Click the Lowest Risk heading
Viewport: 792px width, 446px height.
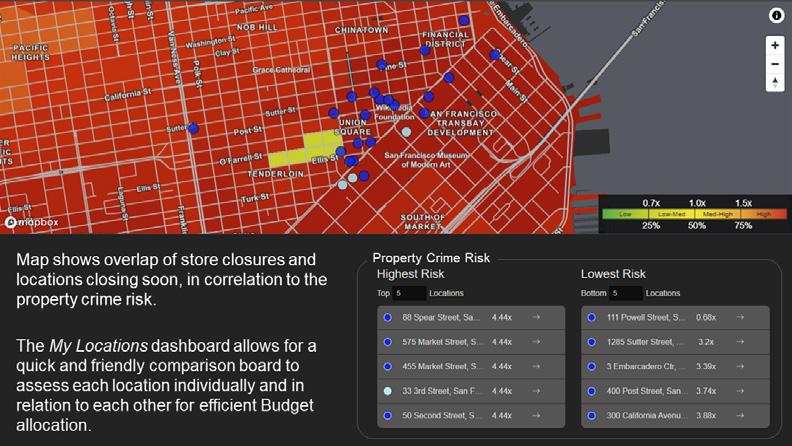[x=613, y=274]
